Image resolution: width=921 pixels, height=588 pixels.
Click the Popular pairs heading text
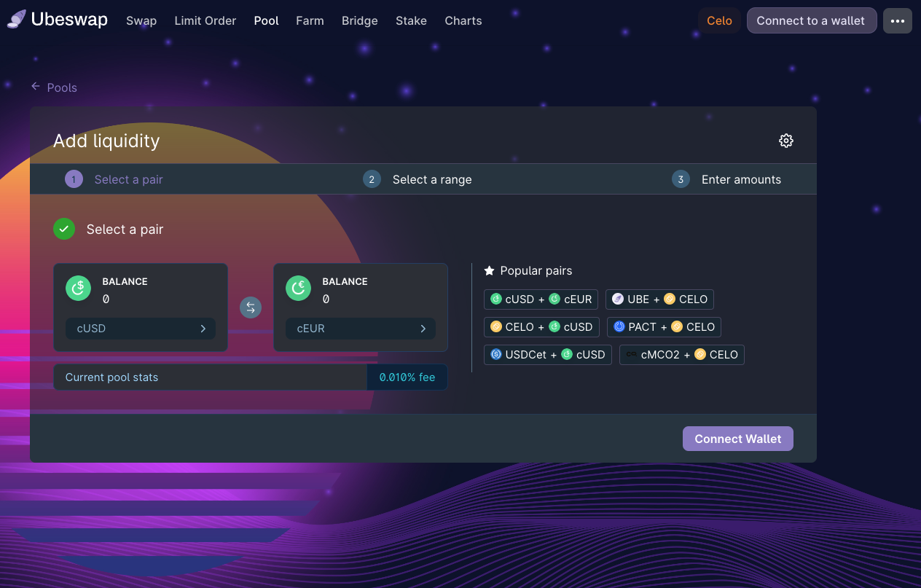pos(536,270)
